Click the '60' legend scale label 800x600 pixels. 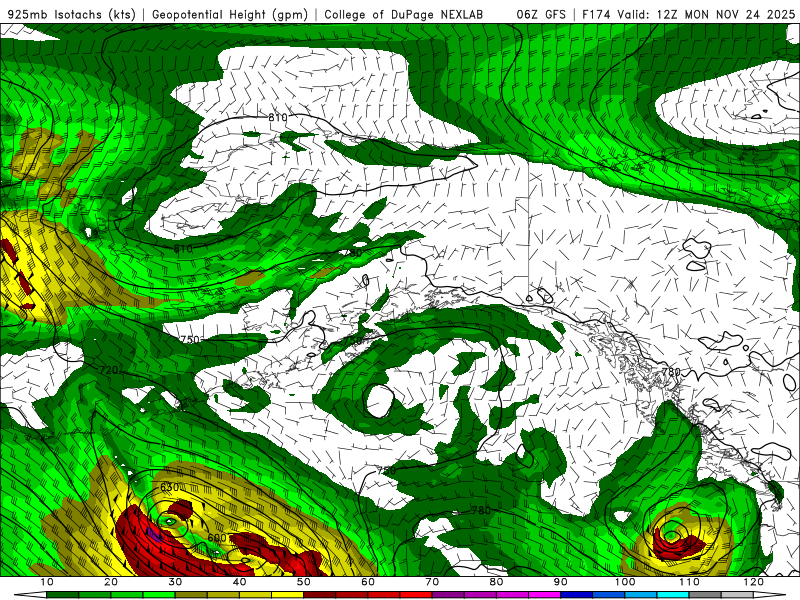367,582
